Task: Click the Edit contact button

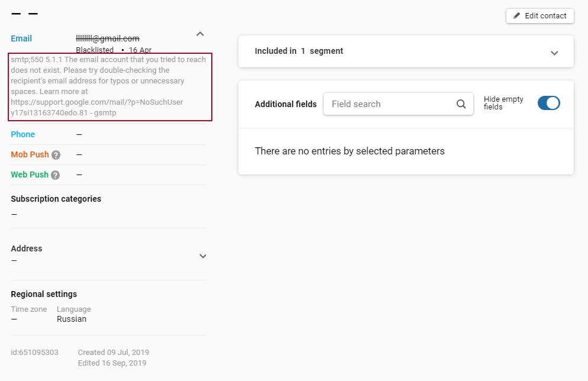Action: coord(539,16)
